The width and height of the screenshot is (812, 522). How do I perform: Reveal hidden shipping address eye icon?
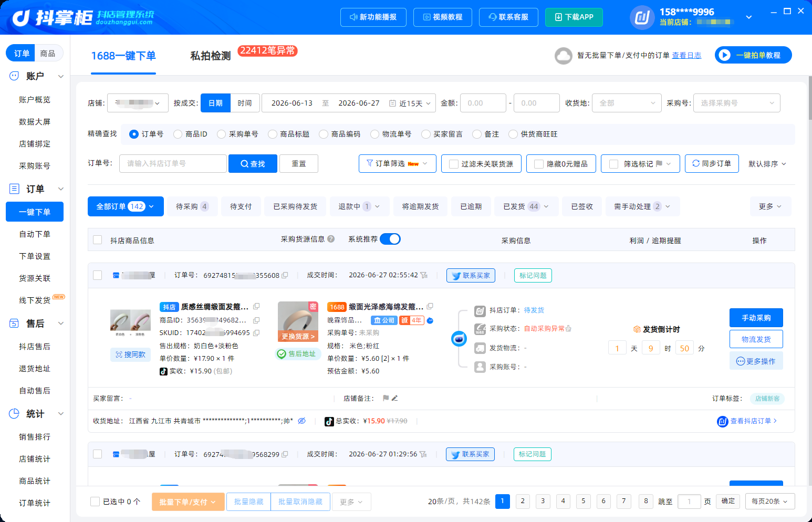tap(302, 421)
